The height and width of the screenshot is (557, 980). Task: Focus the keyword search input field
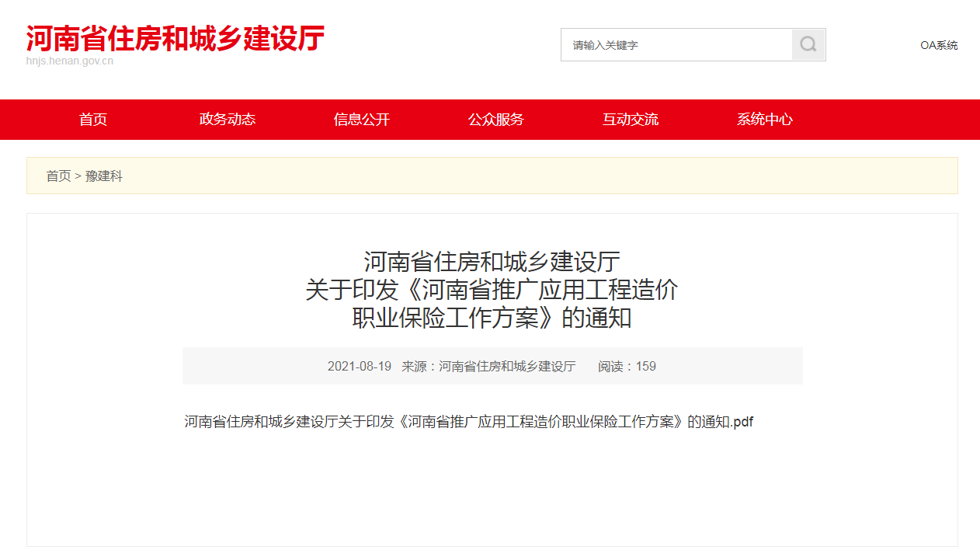pyautogui.click(x=676, y=45)
